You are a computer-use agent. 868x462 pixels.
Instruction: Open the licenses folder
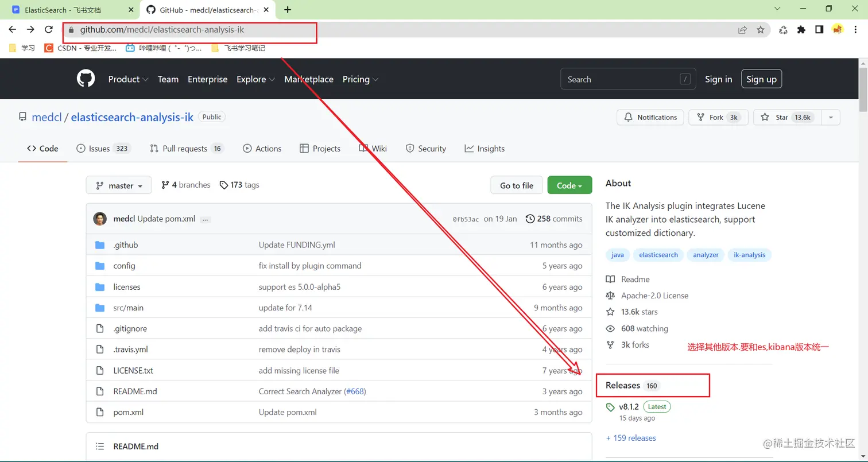click(x=127, y=287)
